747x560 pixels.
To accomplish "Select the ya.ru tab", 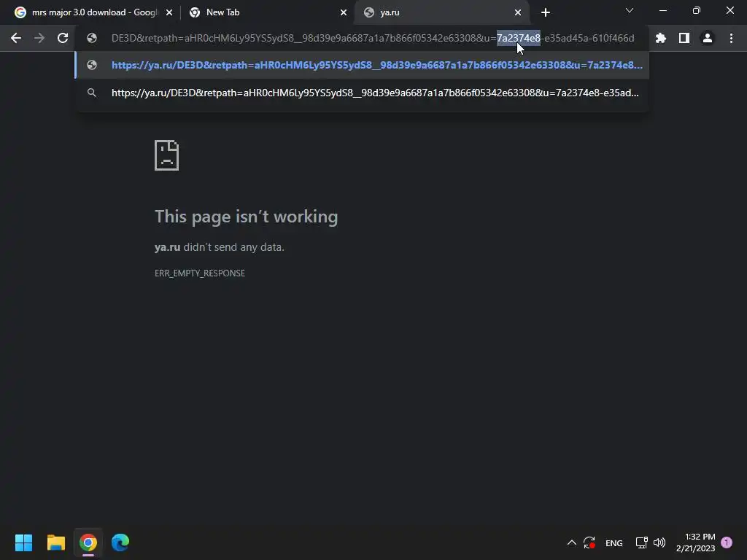I will pyautogui.click(x=441, y=12).
